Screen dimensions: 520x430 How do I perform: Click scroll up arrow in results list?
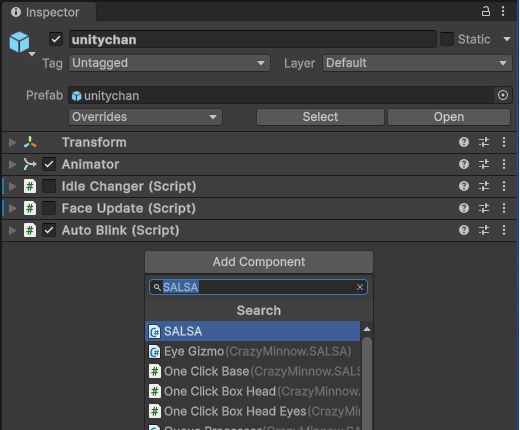click(x=367, y=329)
